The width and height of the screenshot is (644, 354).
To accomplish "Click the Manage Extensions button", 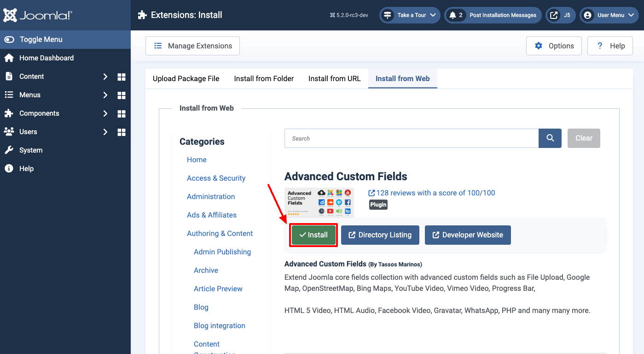I will pos(192,46).
